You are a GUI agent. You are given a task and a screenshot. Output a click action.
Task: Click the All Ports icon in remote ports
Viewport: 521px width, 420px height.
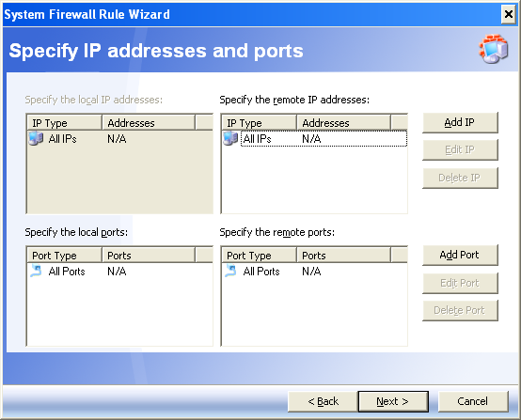[230, 271]
